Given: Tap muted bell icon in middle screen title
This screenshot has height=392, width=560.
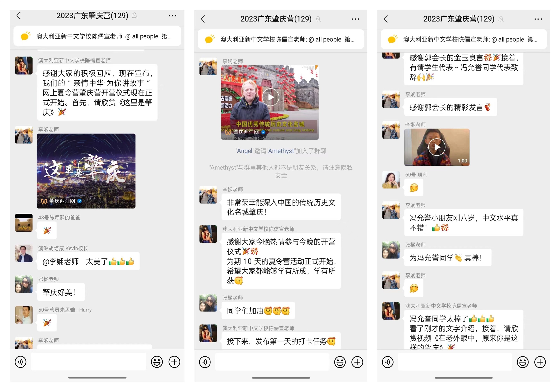Looking at the screenshot, I should pyautogui.click(x=318, y=19).
